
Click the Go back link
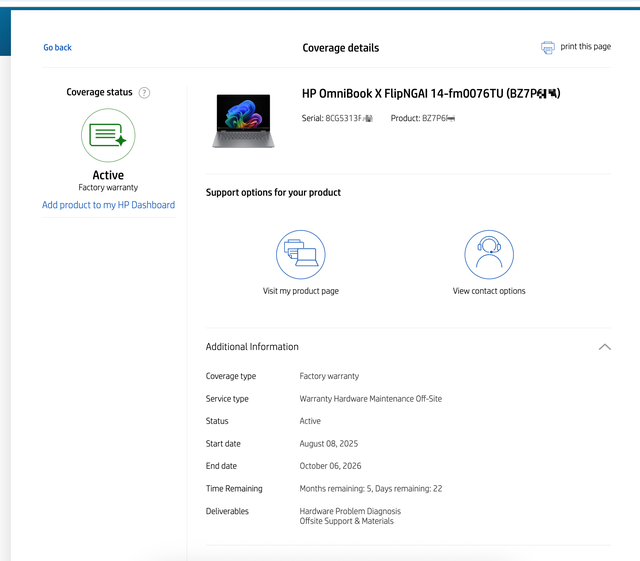57,47
